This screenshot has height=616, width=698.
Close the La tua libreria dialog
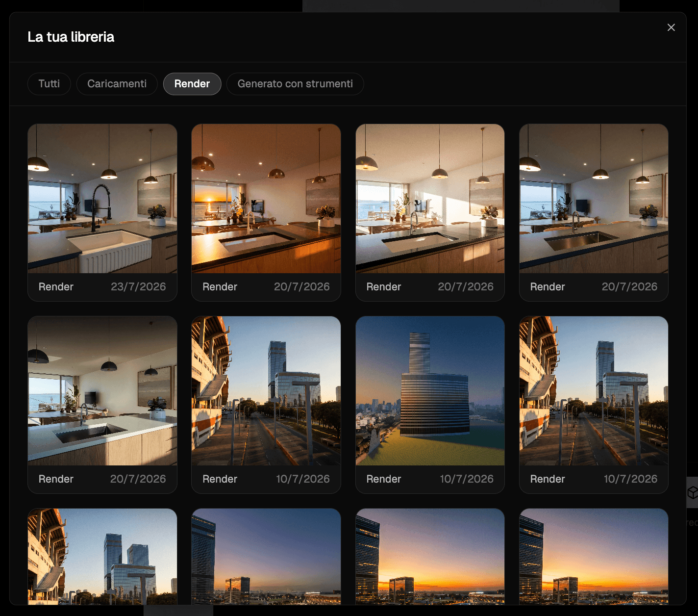(x=671, y=27)
